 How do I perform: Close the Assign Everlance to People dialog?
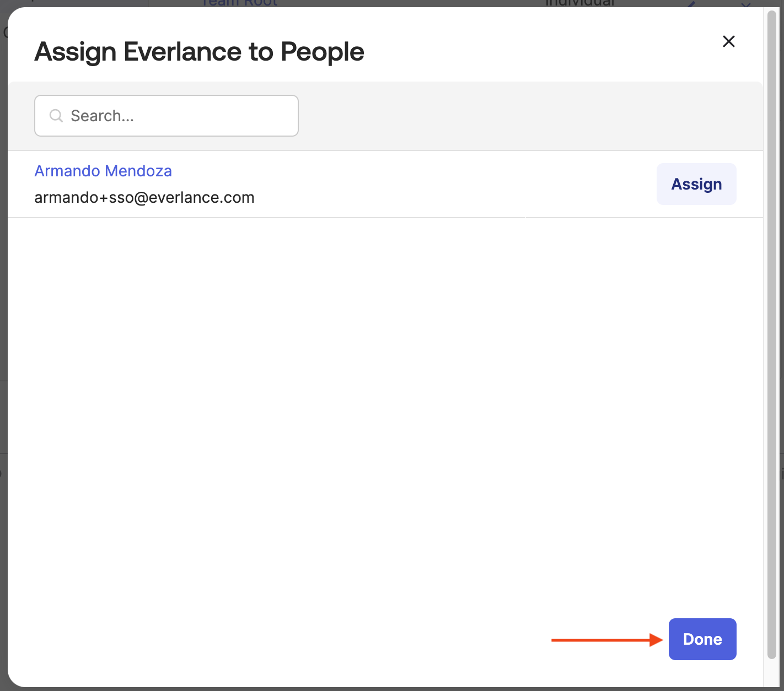tap(728, 41)
